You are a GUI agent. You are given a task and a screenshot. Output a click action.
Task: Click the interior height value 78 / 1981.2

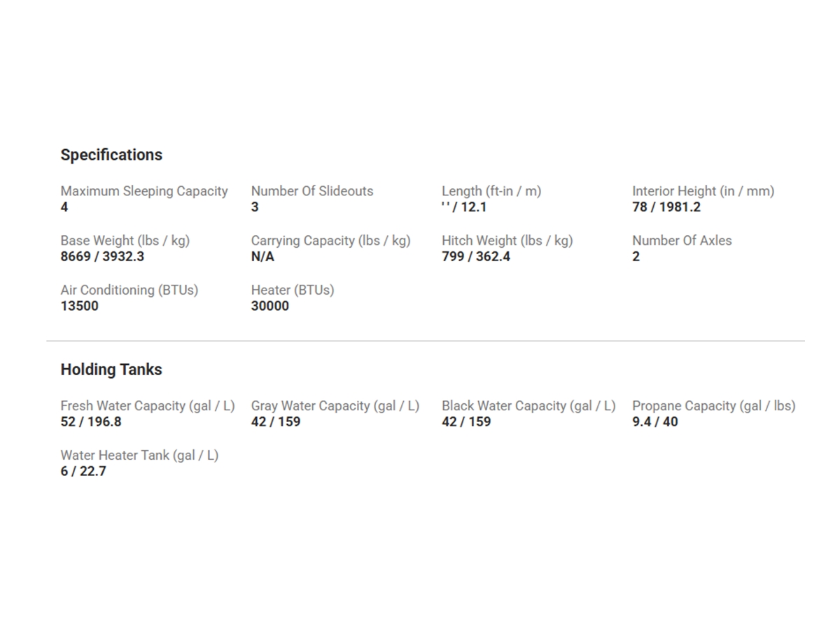tap(666, 207)
